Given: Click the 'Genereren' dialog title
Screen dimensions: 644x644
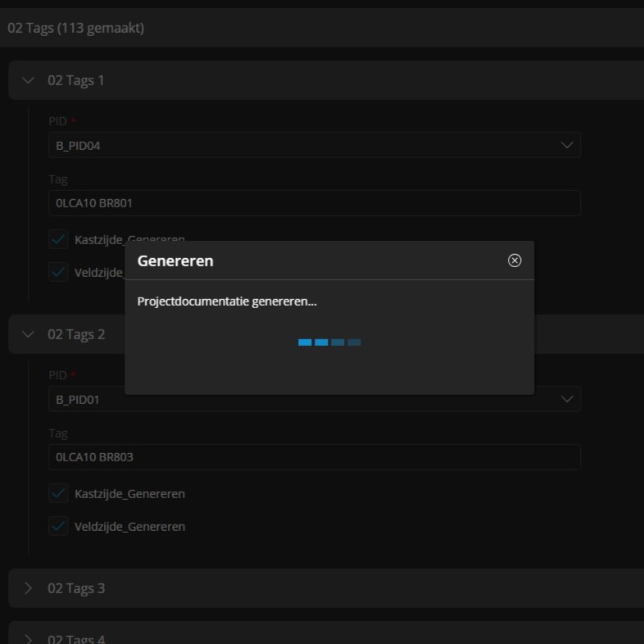Looking at the screenshot, I should pyautogui.click(x=175, y=261).
